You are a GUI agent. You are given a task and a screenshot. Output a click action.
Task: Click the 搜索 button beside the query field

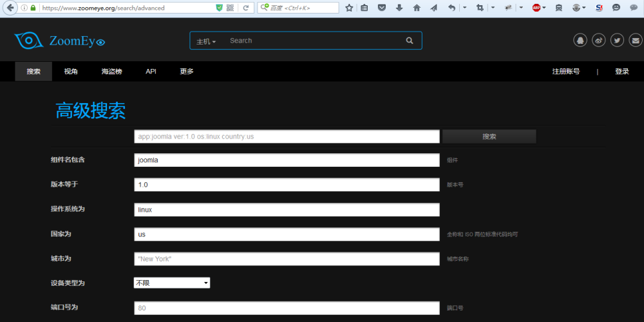pyautogui.click(x=489, y=137)
